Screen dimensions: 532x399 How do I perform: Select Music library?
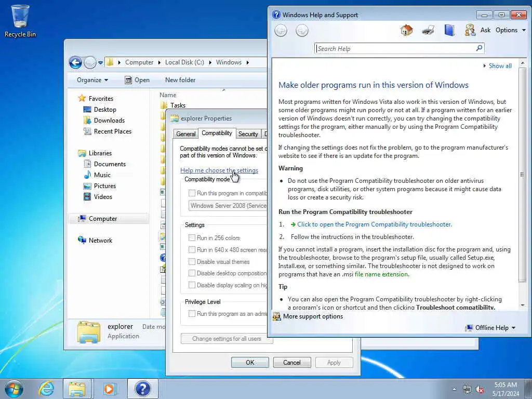point(102,175)
